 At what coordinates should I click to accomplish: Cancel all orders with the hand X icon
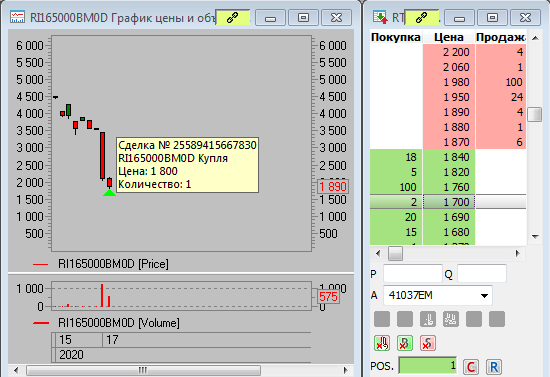coord(382,343)
